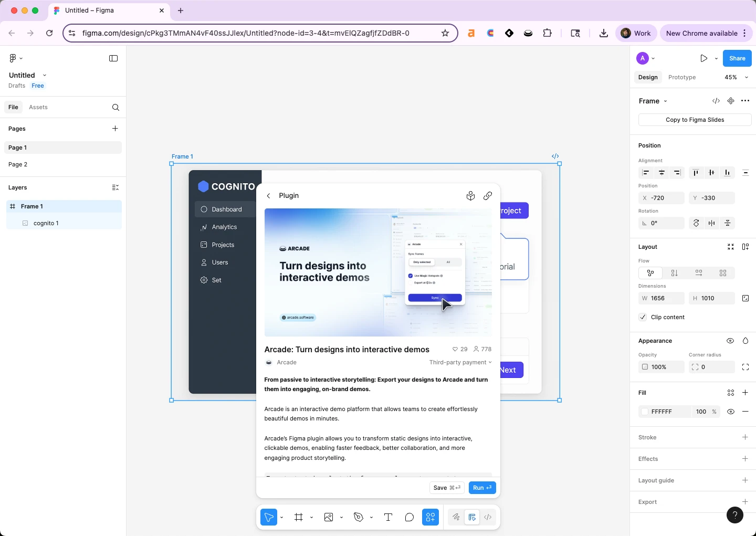Switch to Assets tab

[x=38, y=107]
